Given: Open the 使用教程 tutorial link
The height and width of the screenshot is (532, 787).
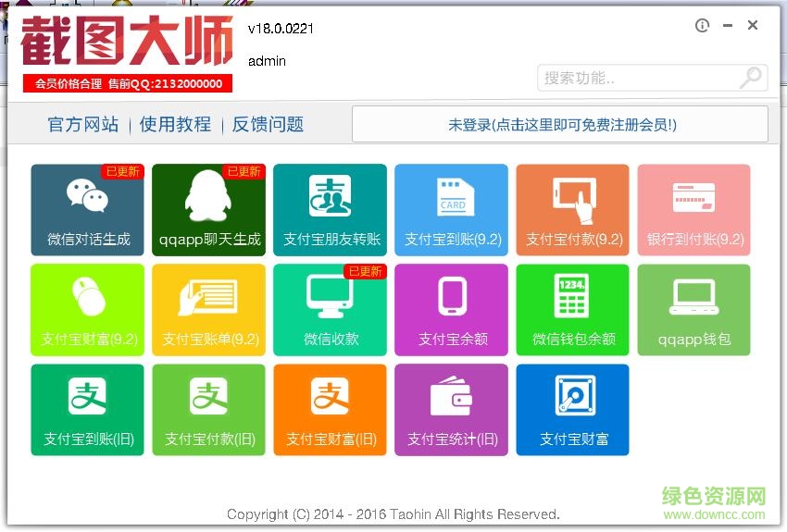Looking at the screenshot, I should click(175, 125).
